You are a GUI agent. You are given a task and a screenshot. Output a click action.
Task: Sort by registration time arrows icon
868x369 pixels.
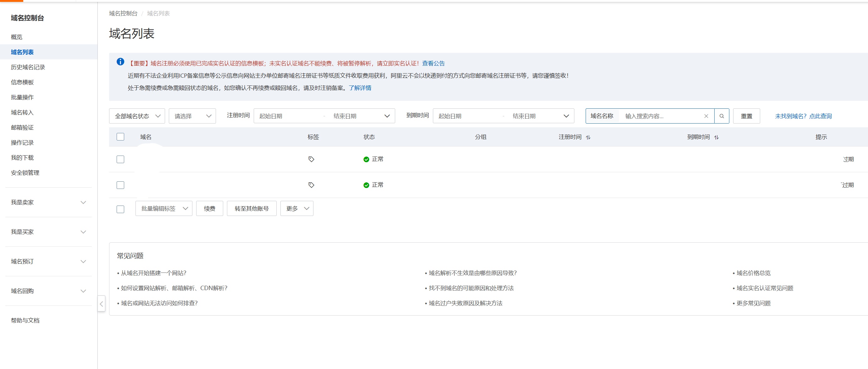(588, 137)
